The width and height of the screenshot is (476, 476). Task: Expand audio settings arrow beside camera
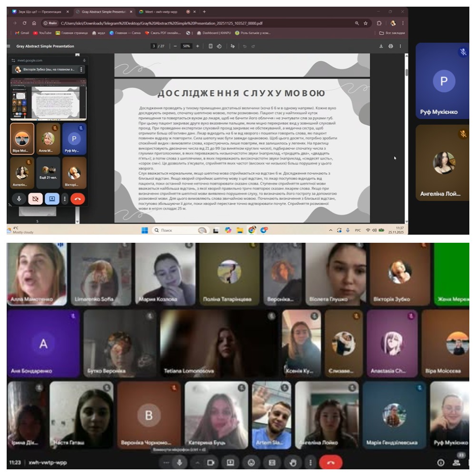click(198, 462)
